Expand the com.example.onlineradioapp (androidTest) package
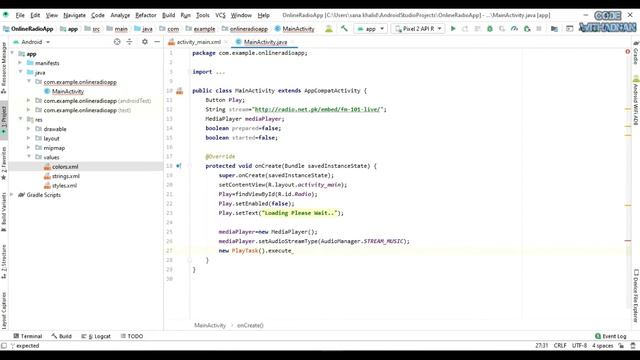Image resolution: width=640 pixels, height=360 pixels. click(29, 100)
